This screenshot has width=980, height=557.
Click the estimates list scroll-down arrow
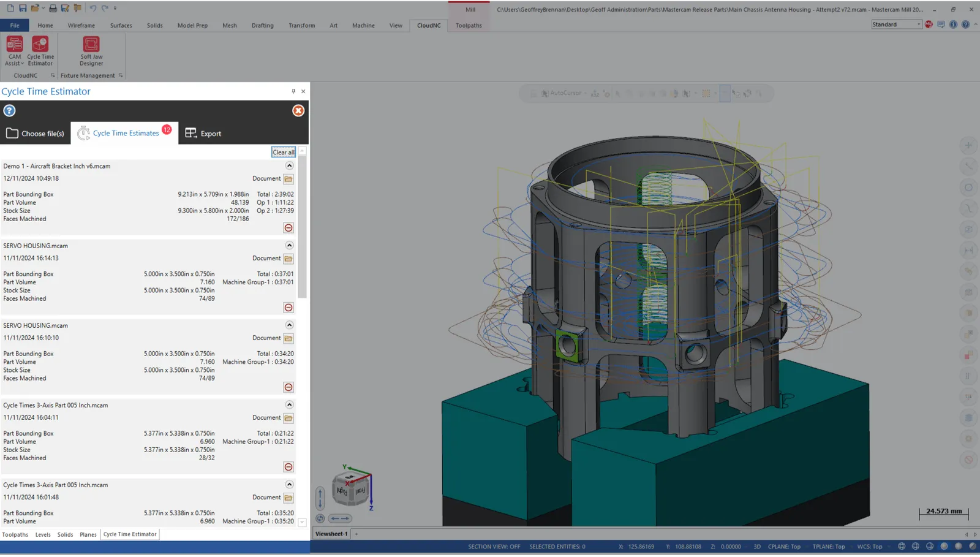click(302, 523)
